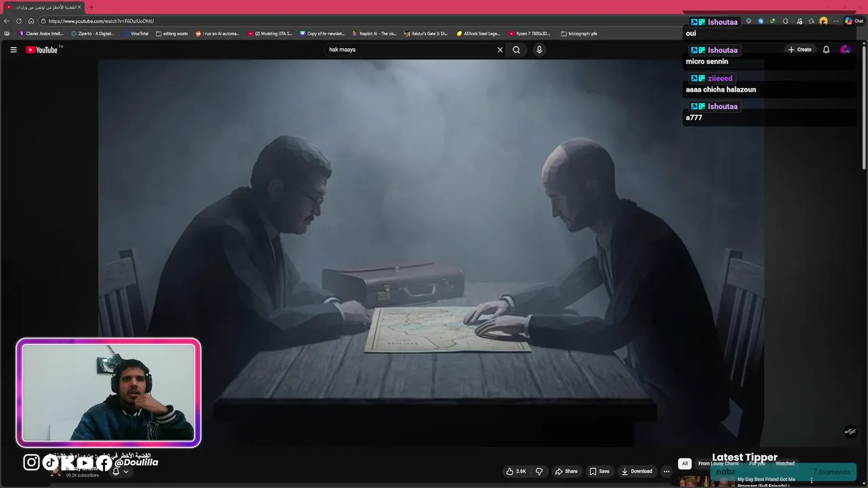
Task: Select the All filter chip
Action: (x=685, y=464)
